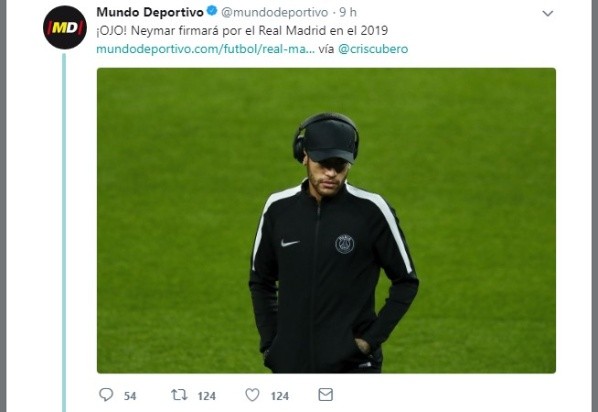Screen dimensions: 598x412
Task: Visit the @criscubero mention link
Action: [373, 49]
